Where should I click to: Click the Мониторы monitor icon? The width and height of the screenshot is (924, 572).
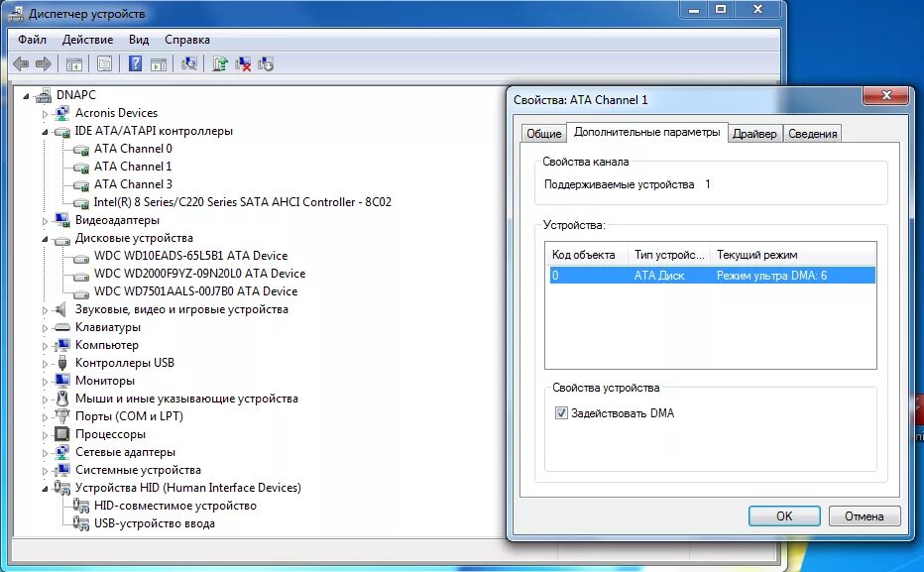(61, 381)
